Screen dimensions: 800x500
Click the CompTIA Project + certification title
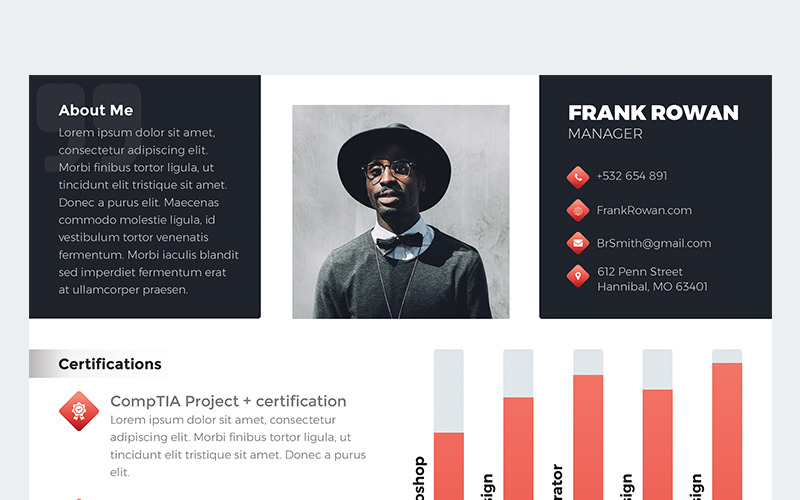228,401
